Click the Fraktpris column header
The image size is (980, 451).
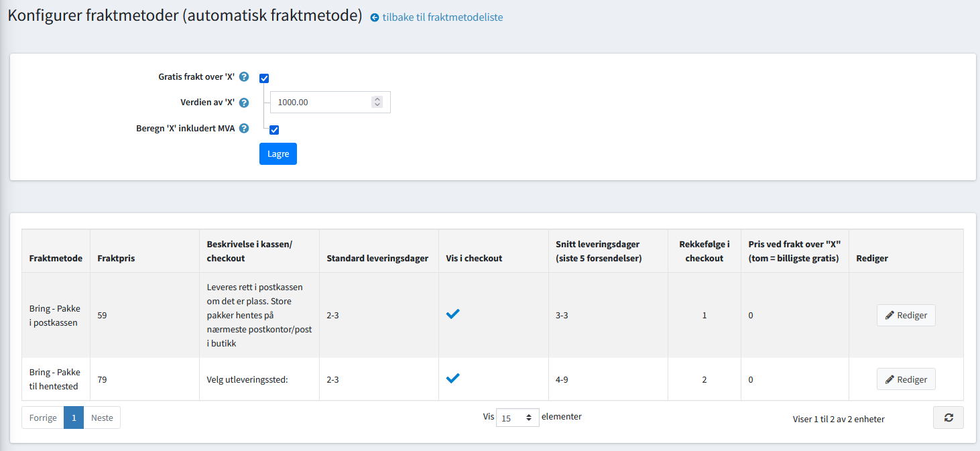[116, 258]
